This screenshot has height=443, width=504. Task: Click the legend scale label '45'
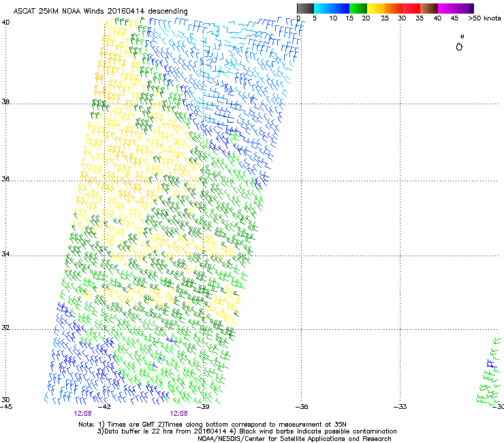[454, 18]
